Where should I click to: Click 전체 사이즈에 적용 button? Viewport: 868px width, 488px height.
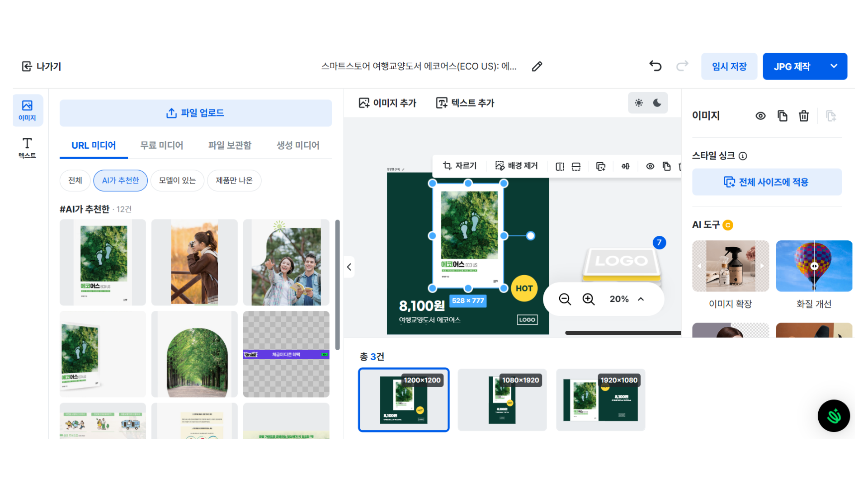(x=767, y=182)
